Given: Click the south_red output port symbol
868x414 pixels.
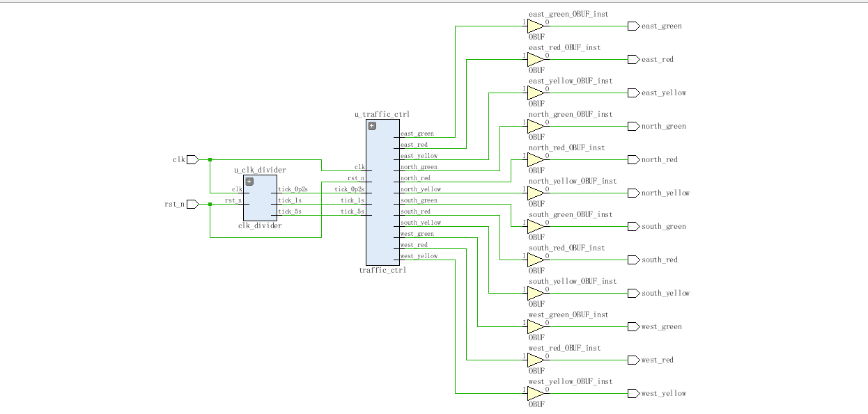Looking at the screenshot, I should 633,260.
